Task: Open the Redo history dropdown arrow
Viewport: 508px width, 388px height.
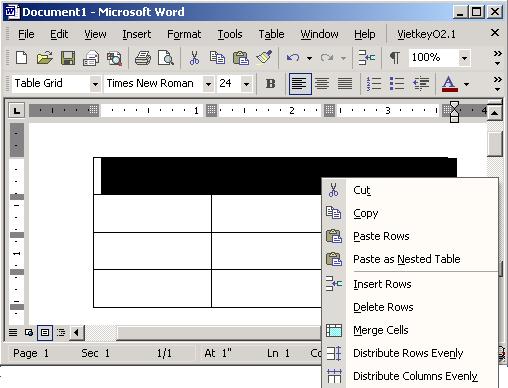Action: [x=343, y=58]
